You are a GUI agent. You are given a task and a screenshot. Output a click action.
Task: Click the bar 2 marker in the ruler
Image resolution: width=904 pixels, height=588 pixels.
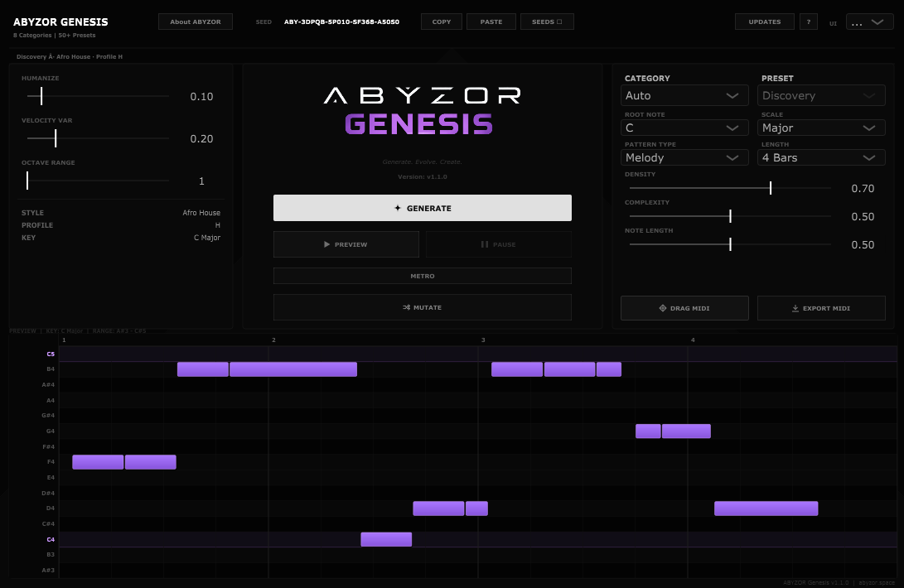tap(274, 340)
